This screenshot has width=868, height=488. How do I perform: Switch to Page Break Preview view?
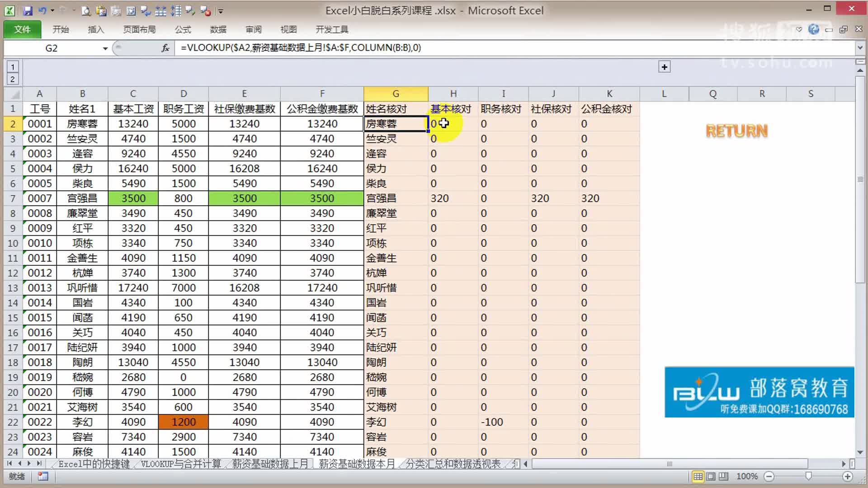[x=723, y=476]
